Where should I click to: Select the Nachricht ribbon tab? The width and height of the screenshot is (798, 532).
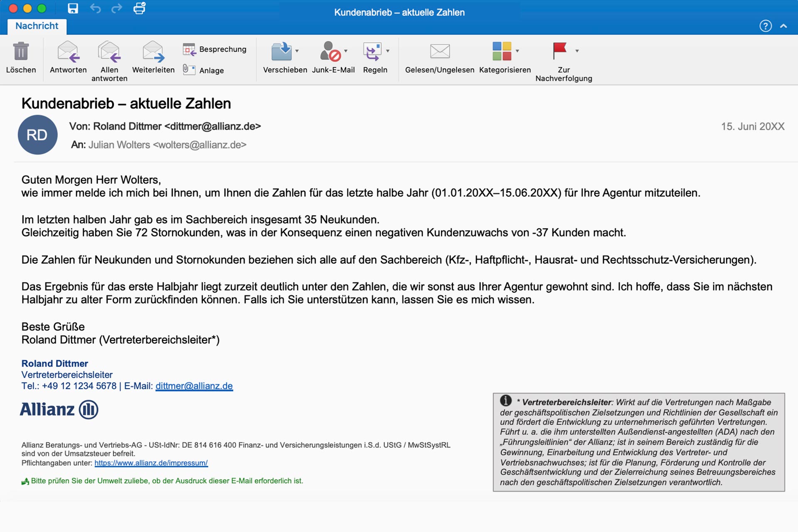(37, 26)
